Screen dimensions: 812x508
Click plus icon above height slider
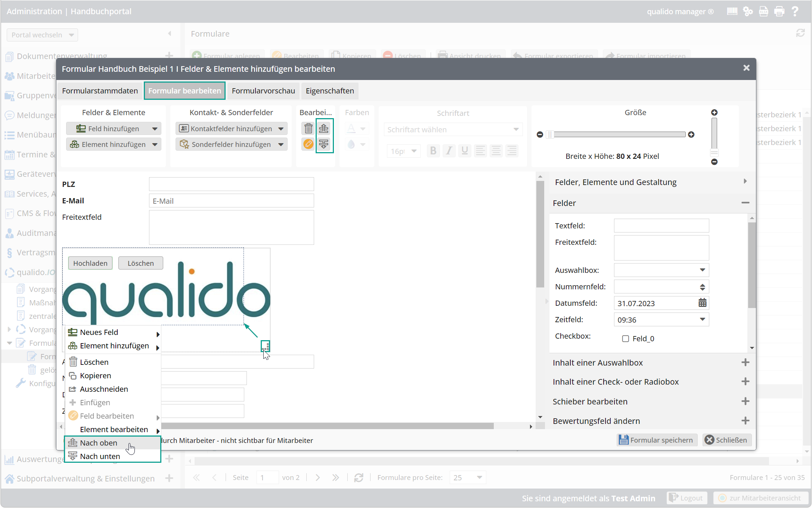point(714,113)
